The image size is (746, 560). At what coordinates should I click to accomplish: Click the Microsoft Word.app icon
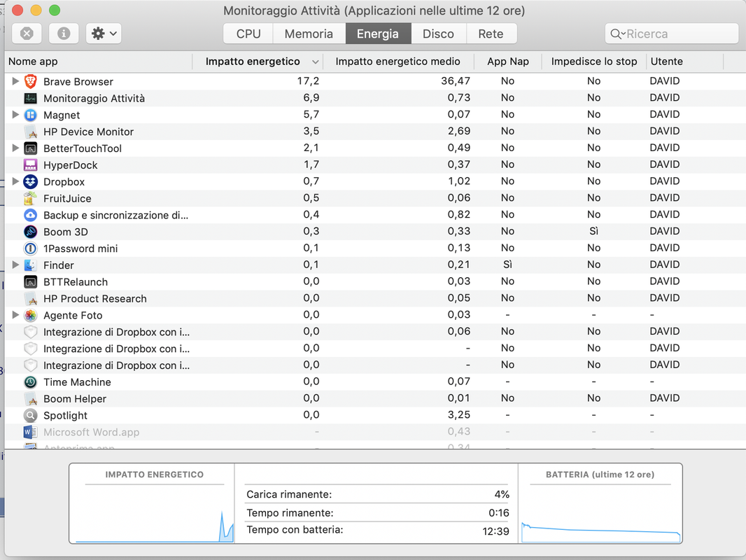[x=31, y=432]
